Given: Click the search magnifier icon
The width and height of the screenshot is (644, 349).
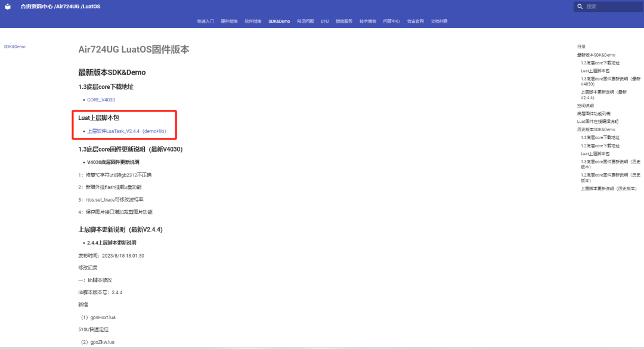Looking at the screenshot, I should click(x=580, y=7).
